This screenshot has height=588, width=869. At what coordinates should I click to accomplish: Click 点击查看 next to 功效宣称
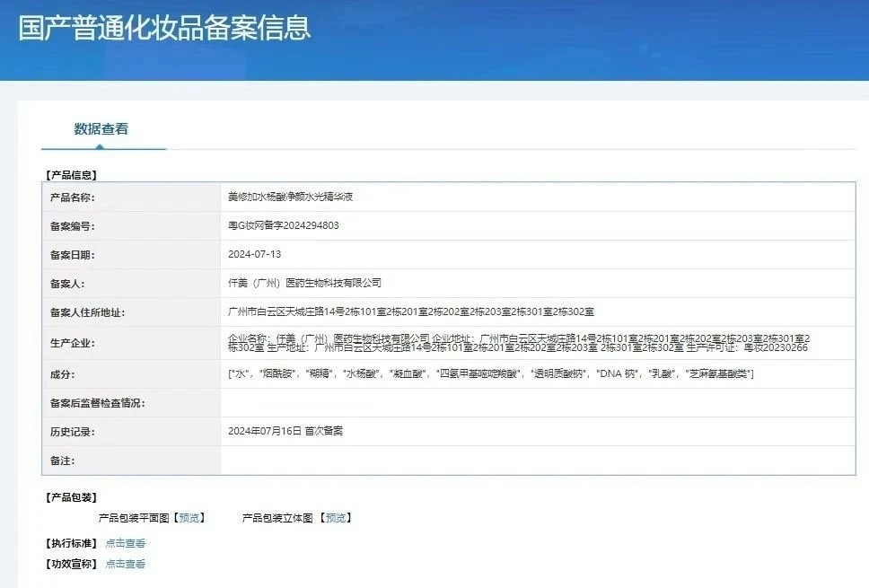tap(126, 564)
